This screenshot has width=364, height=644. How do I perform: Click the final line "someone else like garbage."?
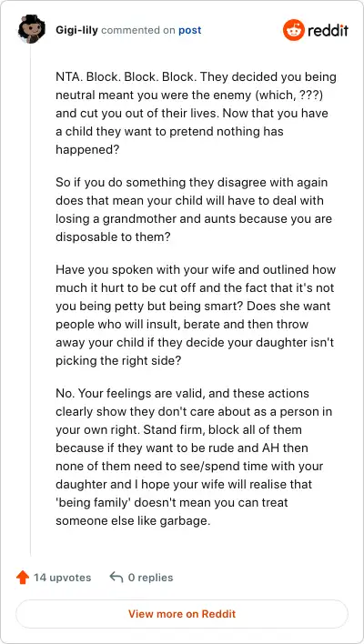coord(133,521)
